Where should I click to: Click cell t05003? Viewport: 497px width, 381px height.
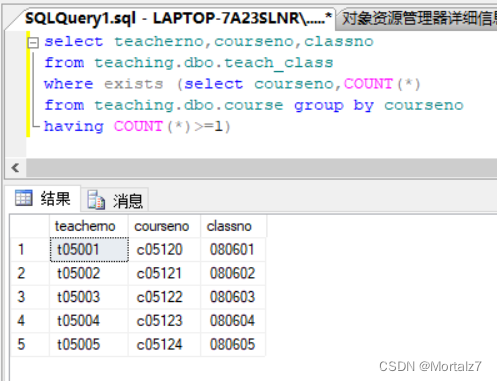(89, 297)
